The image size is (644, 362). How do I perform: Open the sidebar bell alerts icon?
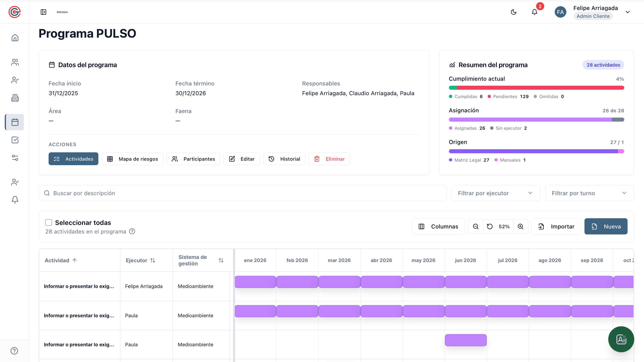coord(15,200)
